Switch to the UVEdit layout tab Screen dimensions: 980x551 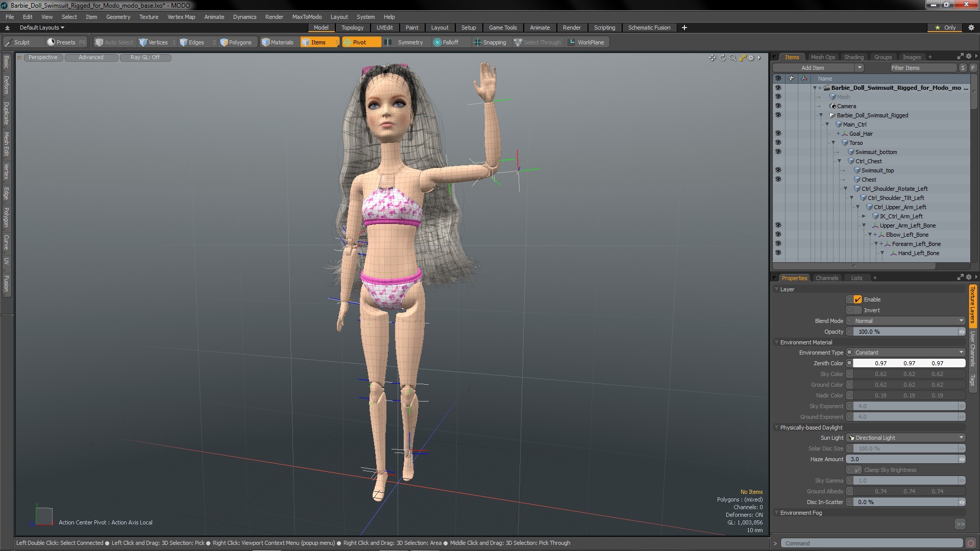[x=384, y=28]
